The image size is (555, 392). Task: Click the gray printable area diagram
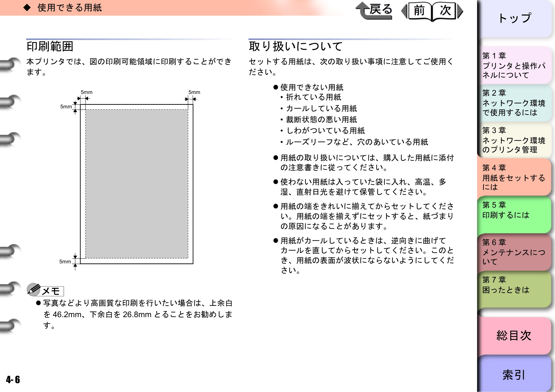click(137, 184)
